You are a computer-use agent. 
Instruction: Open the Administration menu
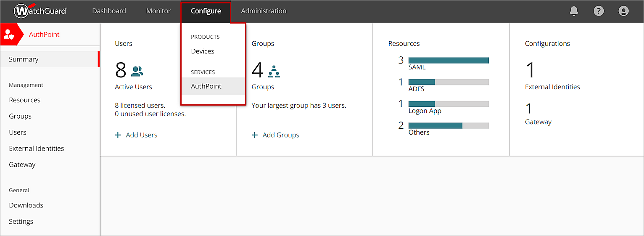264,11
